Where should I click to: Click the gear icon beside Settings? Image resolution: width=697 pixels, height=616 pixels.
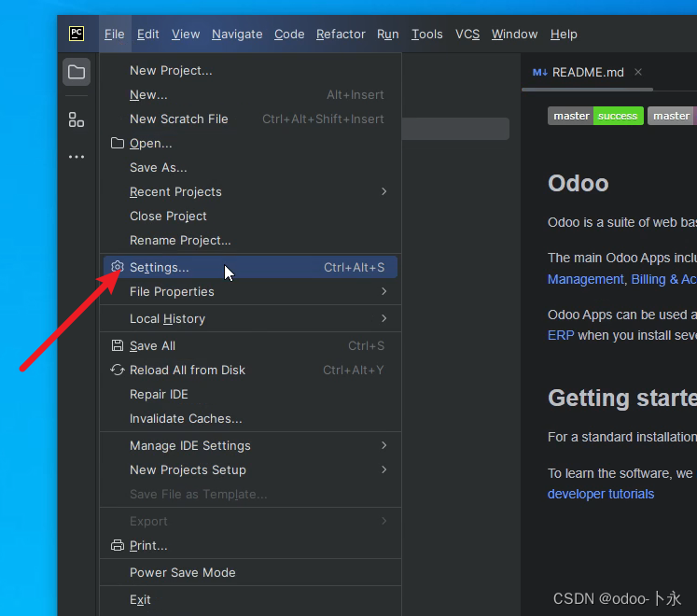pos(117,267)
